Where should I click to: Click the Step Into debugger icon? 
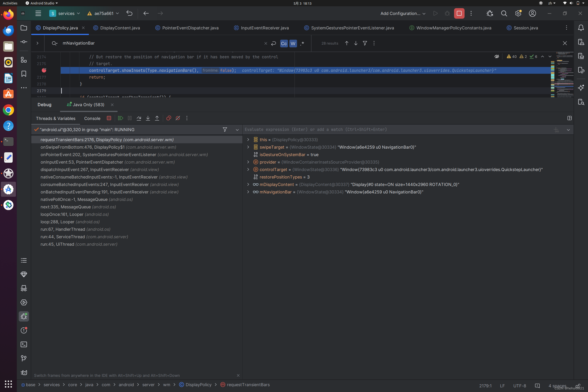point(148,118)
